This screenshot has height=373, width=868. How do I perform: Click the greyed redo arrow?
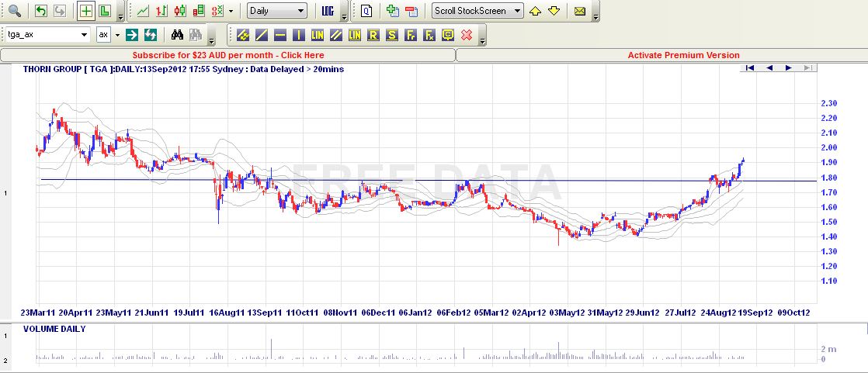[x=59, y=10]
